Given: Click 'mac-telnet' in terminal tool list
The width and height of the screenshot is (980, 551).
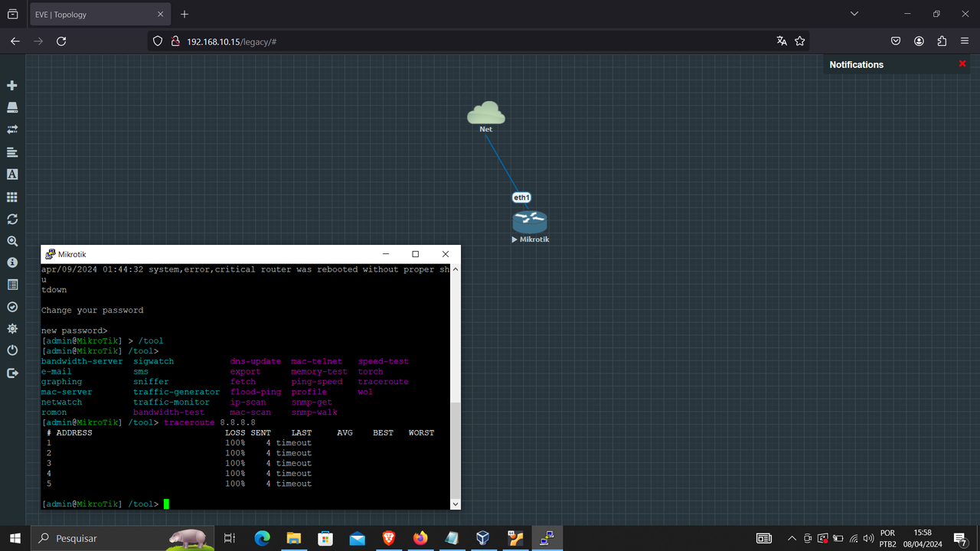Looking at the screenshot, I should click(x=317, y=361).
